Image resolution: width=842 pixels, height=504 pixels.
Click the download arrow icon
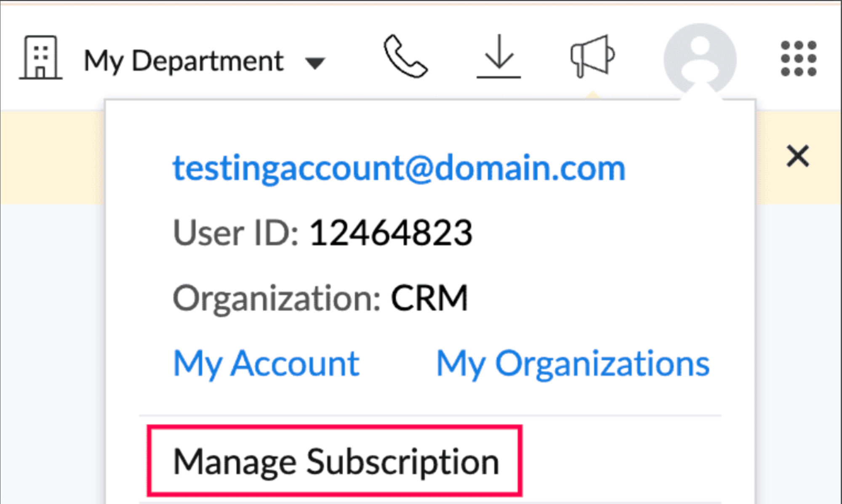[x=498, y=57]
